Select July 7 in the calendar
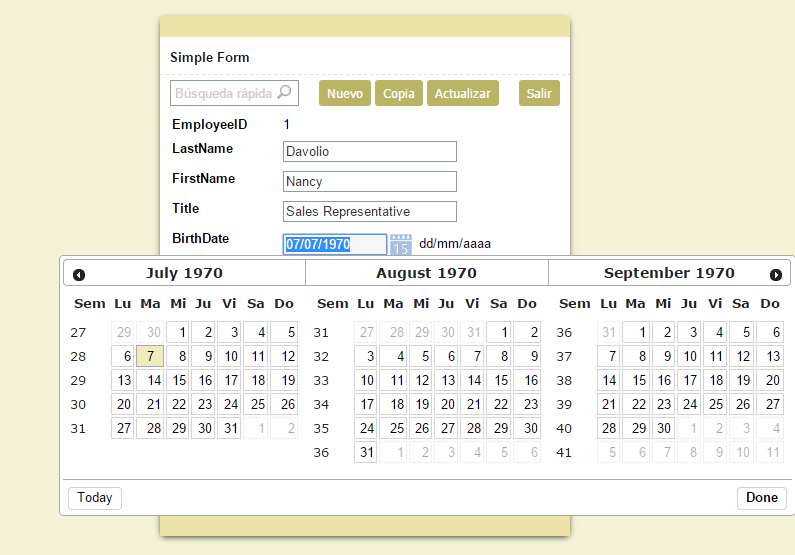The image size is (795, 555). coord(150,356)
